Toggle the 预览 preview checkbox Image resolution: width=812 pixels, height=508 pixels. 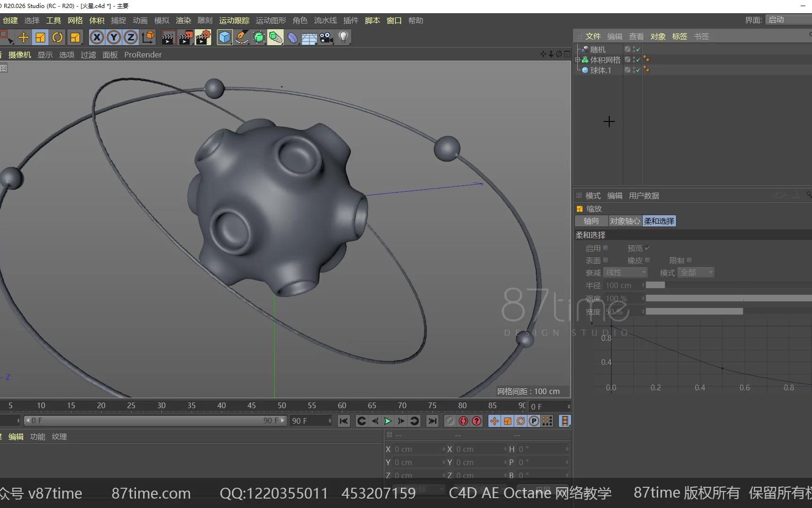click(x=647, y=248)
